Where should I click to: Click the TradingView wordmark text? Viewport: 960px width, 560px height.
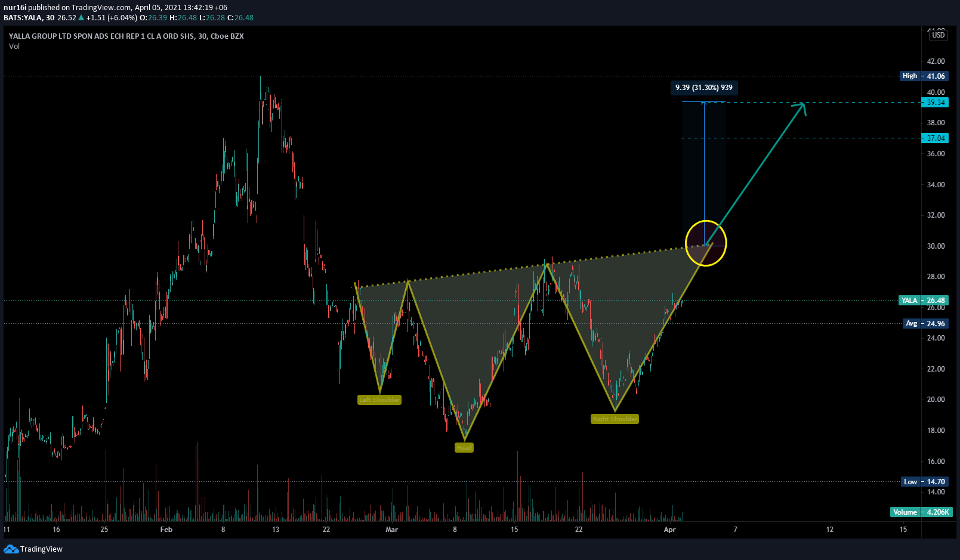[x=41, y=549]
